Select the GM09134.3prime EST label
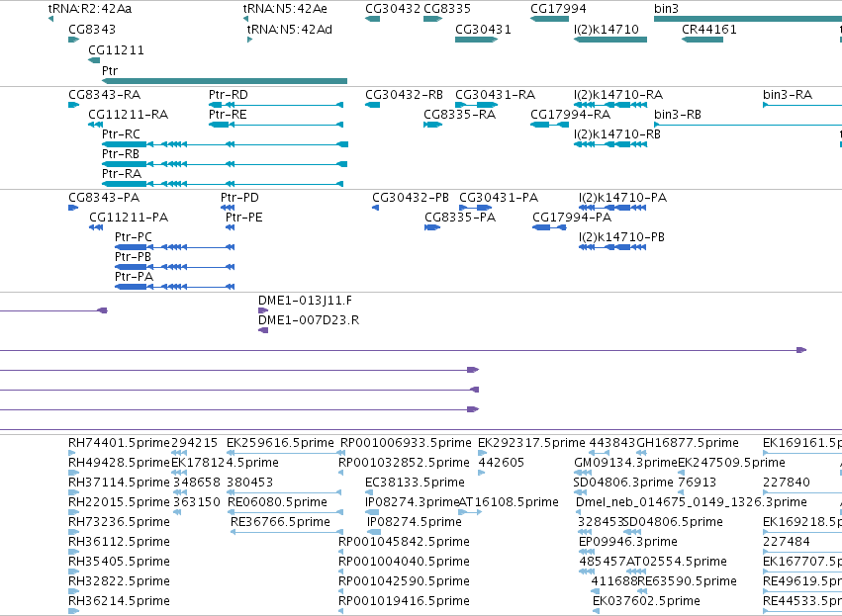 point(625,463)
